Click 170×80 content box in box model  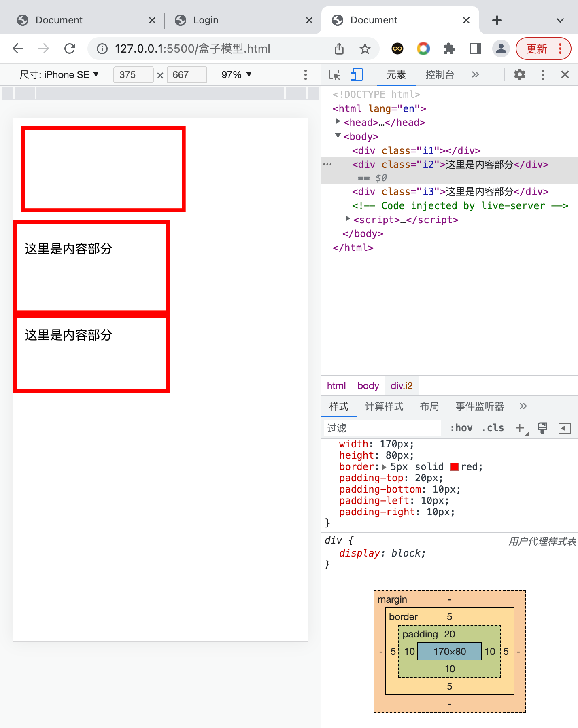tap(450, 652)
